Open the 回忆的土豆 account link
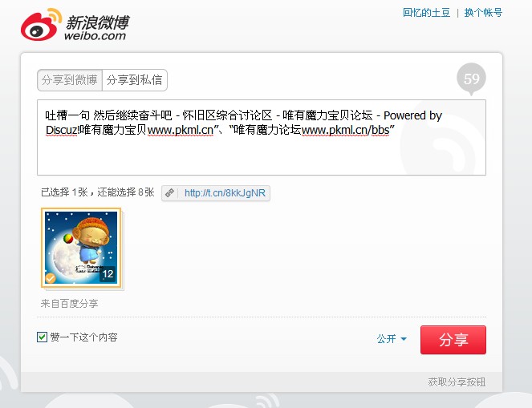The height and width of the screenshot is (408, 532). [x=426, y=13]
